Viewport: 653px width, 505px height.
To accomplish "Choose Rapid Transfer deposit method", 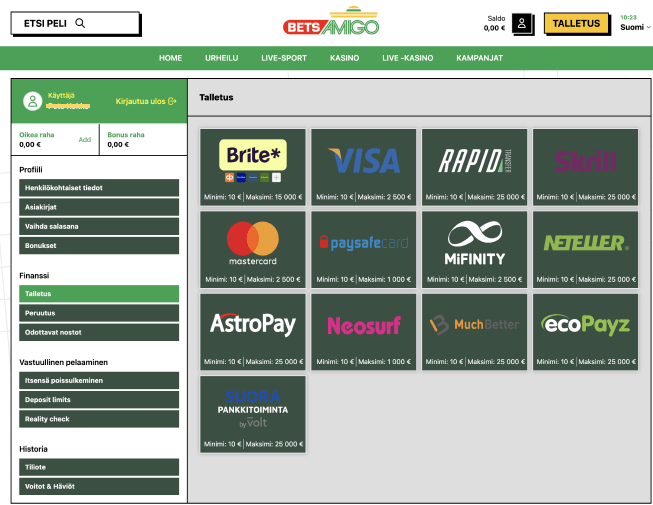I will point(474,167).
